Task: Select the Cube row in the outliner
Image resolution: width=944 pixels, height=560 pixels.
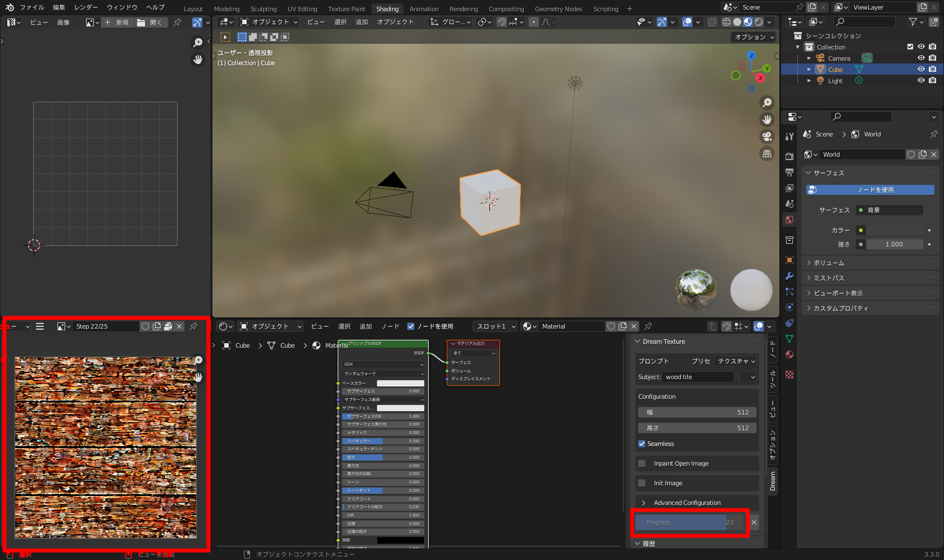Action: [x=862, y=69]
